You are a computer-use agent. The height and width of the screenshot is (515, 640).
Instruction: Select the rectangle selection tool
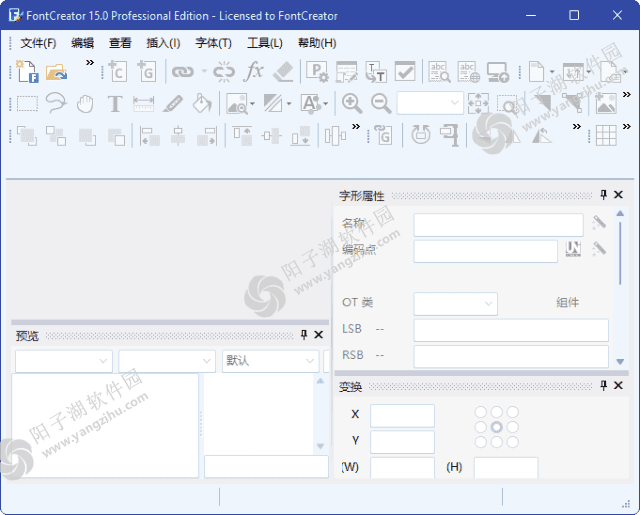pos(27,104)
